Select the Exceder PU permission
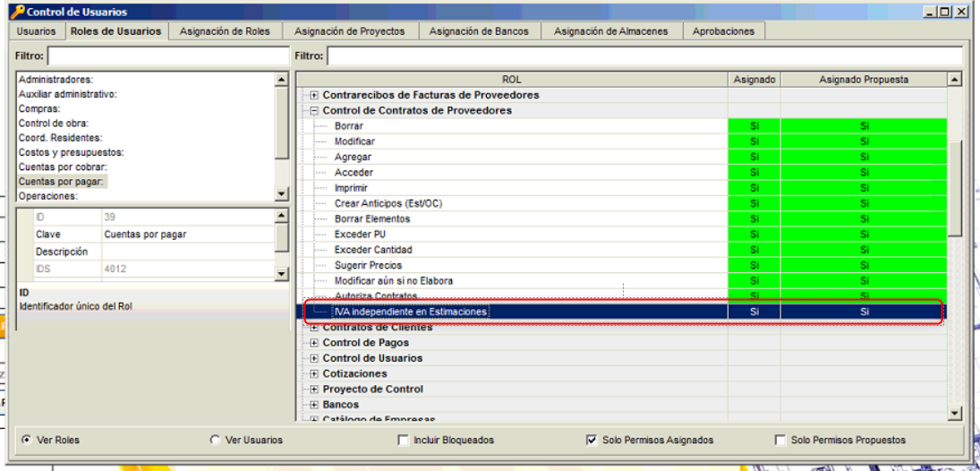Image resolution: width=980 pixels, height=471 pixels. pyautogui.click(x=621, y=235)
